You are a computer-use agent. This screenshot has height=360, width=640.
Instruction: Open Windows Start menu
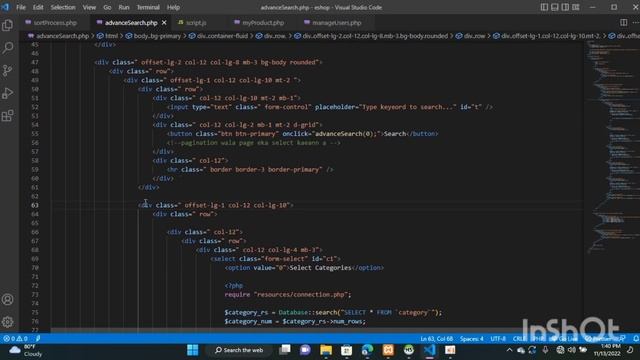(192, 350)
